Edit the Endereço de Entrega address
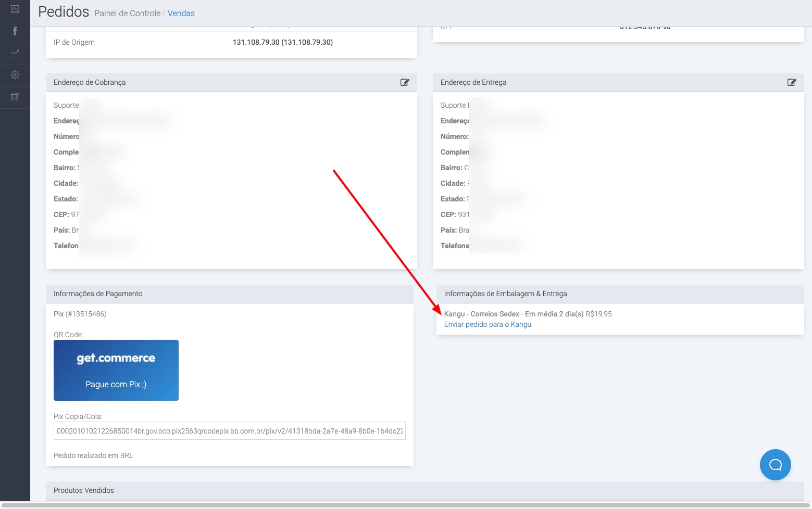Viewport: 812px width, 509px height. (792, 82)
